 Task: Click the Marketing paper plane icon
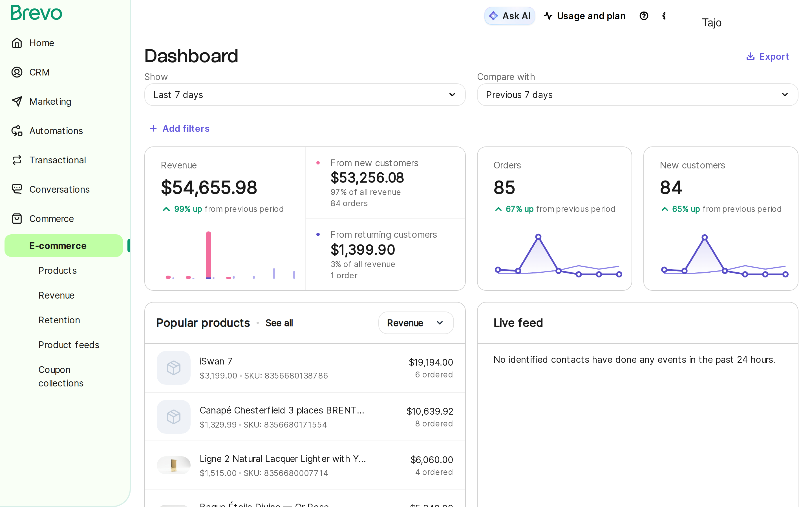pos(17,101)
